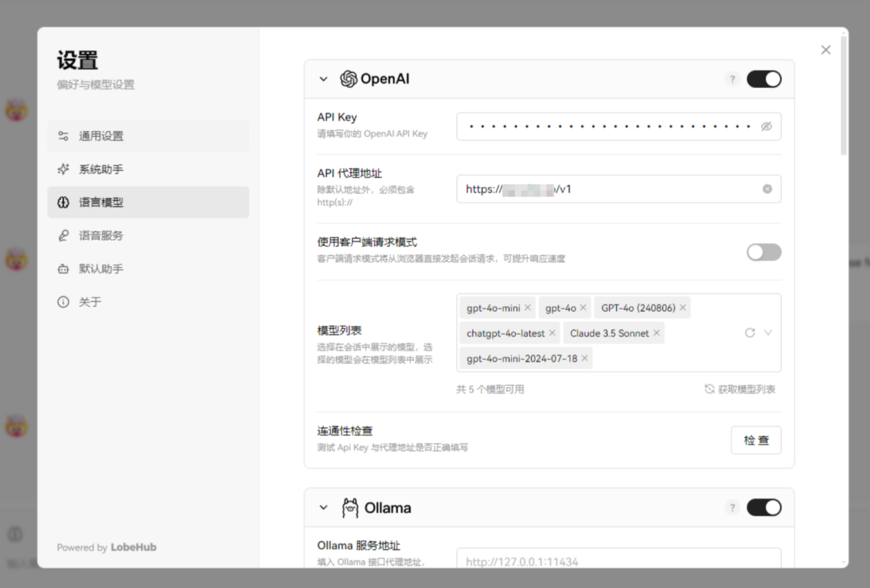
Task: Disable the Ollama provider switch
Action: [764, 508]
